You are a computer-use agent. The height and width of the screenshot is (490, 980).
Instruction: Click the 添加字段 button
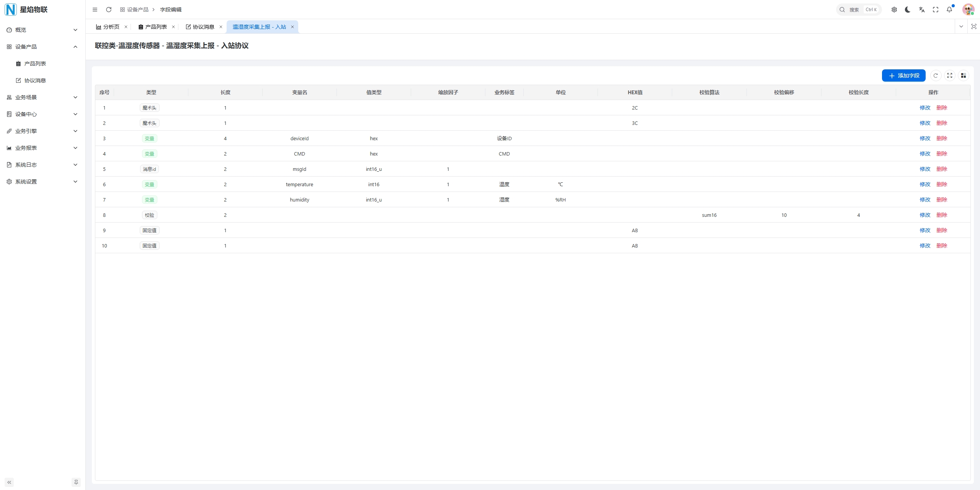[x=903, y=75]
